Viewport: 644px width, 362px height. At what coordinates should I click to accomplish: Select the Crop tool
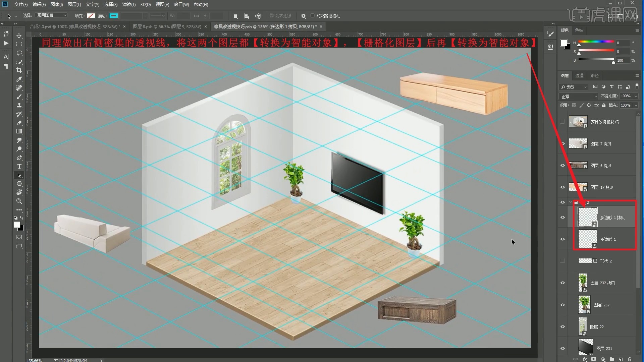tap(19, 70)
